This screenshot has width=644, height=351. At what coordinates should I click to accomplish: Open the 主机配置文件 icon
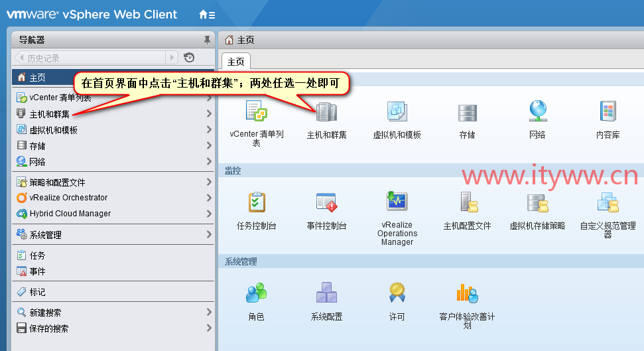pyautogui.click(x=469, y=202)
